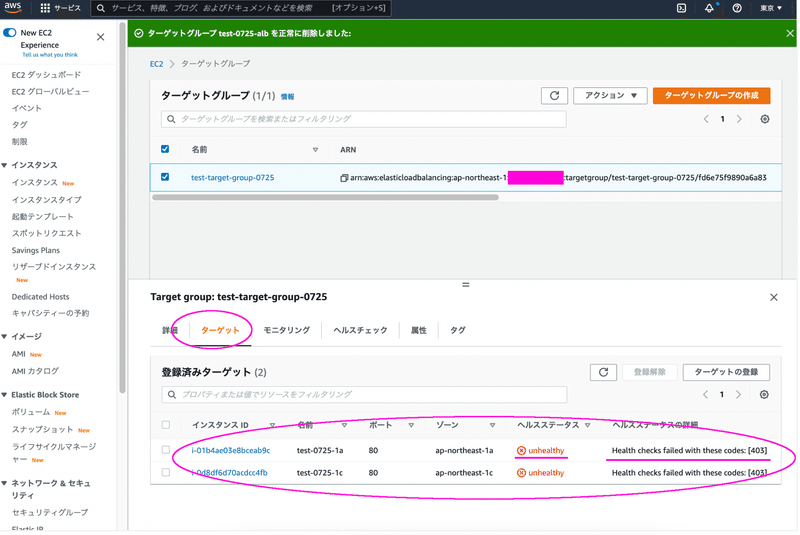Go to previous page of registered targets
This screenshot has height=535, width=800.
coord(706,395)
